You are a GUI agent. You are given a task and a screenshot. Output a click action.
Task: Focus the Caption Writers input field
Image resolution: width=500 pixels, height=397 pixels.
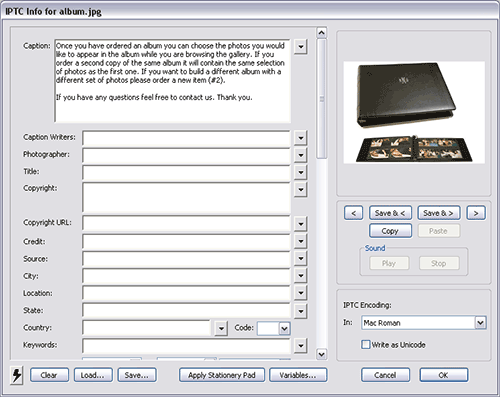tap(186, 138)
